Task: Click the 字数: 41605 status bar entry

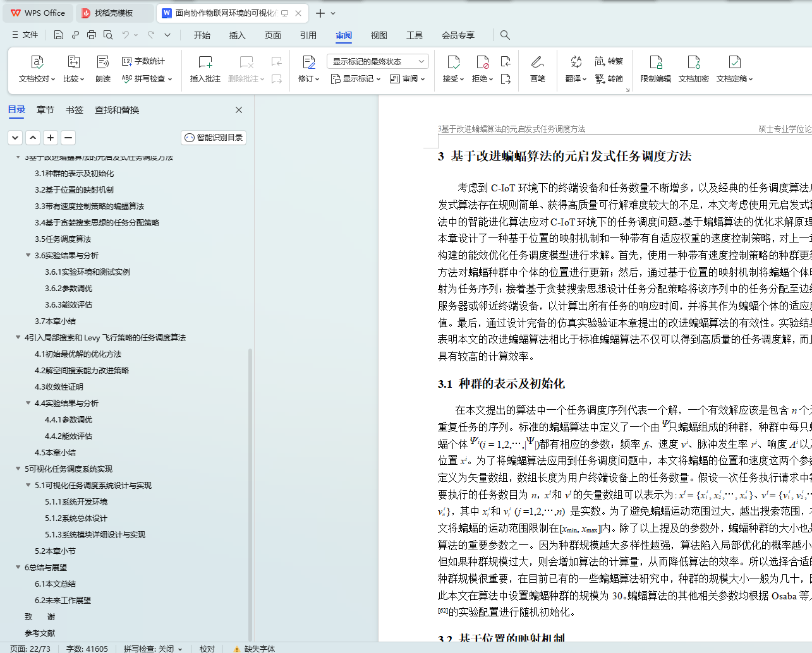Action: pos(87,649)
